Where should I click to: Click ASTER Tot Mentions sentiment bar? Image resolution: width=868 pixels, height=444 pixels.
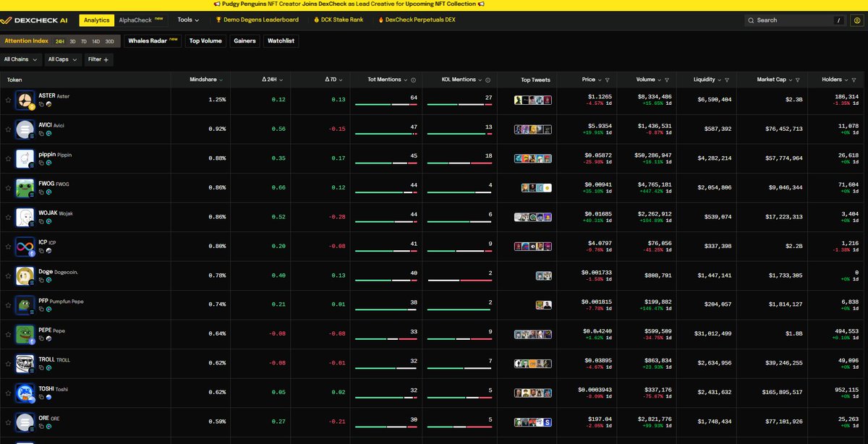[x=386, y=105]
